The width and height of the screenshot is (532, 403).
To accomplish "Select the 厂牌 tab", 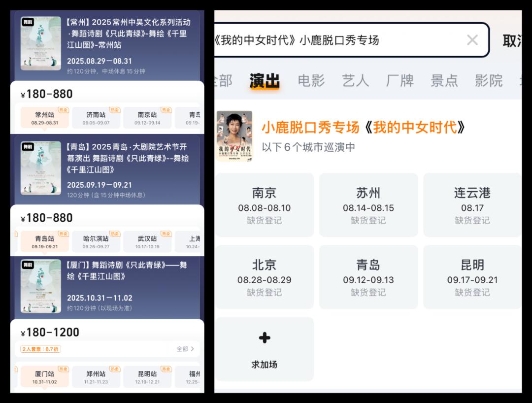I will [399, 81].
